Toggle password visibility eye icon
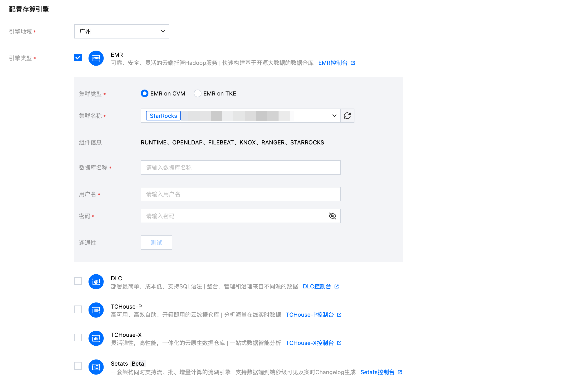 pyautogui.click(x=332, y=216)
